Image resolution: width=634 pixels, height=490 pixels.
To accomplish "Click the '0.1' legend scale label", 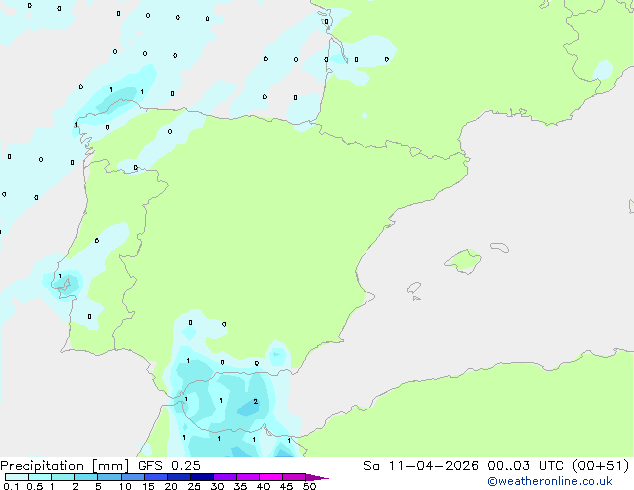I will 11,486.
